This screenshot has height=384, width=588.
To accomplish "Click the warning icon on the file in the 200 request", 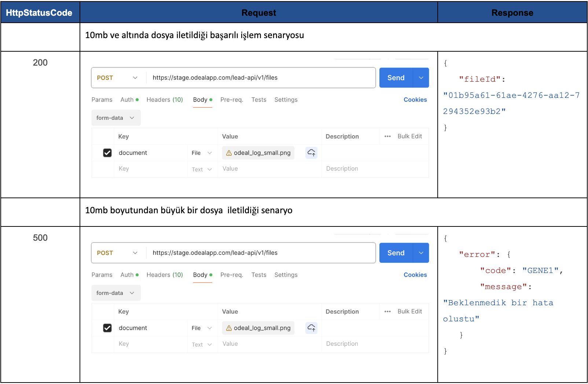I will (x=229, y=153).
